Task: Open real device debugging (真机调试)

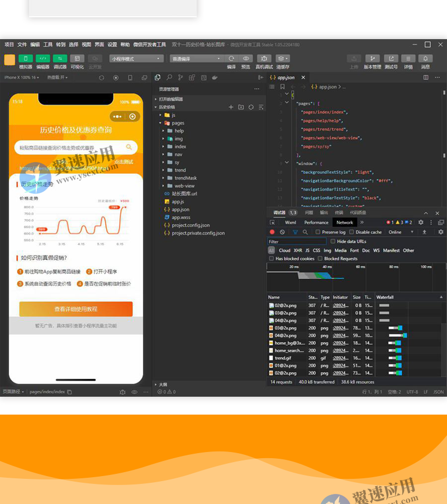Action: 264,58
